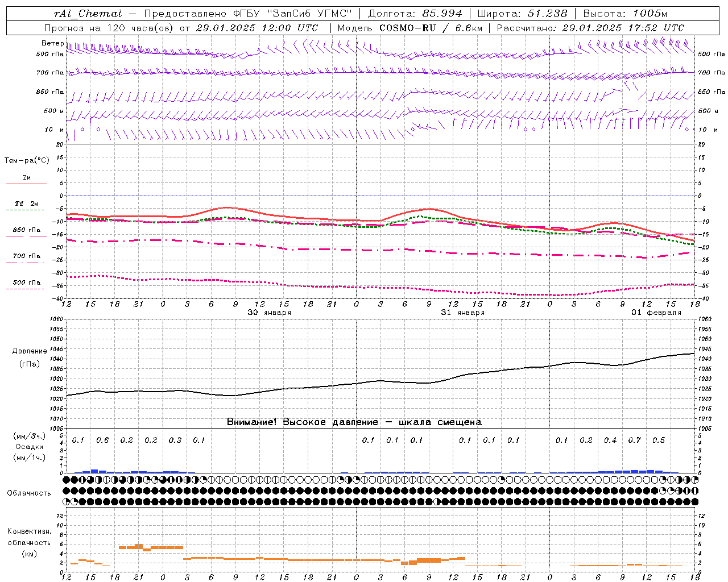
Task: Click the Тем-ра(°C) axis title
Action: [x=27, y=161]
